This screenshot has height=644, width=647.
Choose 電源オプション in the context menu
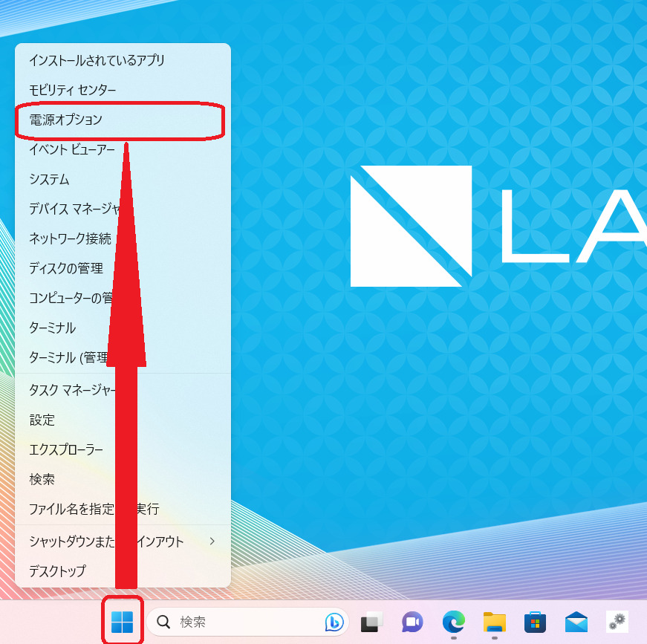123,120
